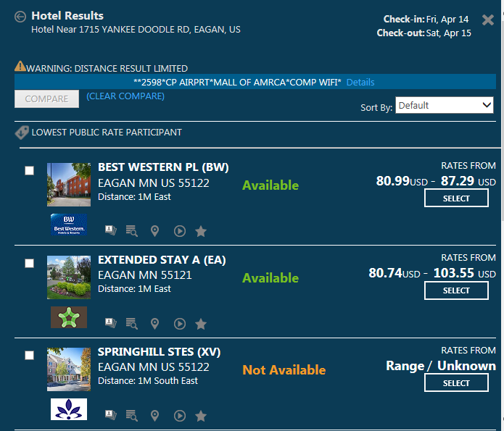
Task: Show Springhill Stes location map pin
Action: pos(155,416)
